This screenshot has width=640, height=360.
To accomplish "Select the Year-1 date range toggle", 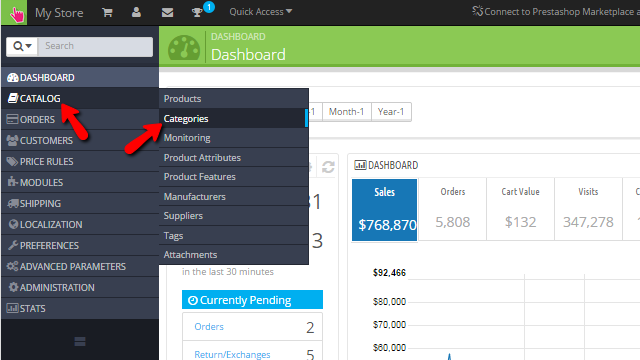I will [x=391, y=112].
